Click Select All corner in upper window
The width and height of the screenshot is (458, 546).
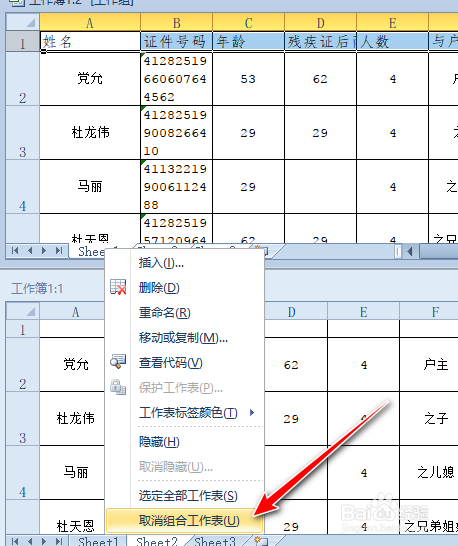(23, 22)
